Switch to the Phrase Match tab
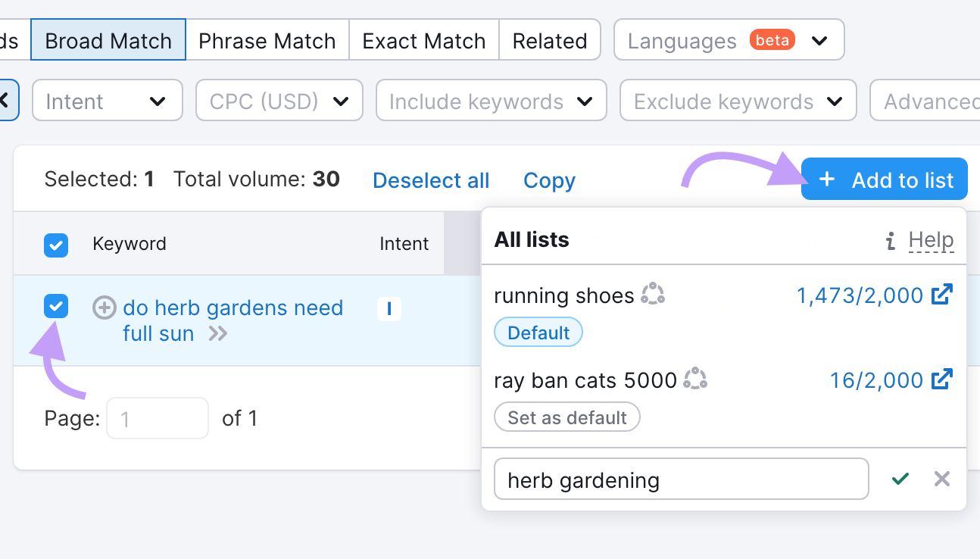The width and height of the screenshot is (980, 559). (x=267, y=39)
